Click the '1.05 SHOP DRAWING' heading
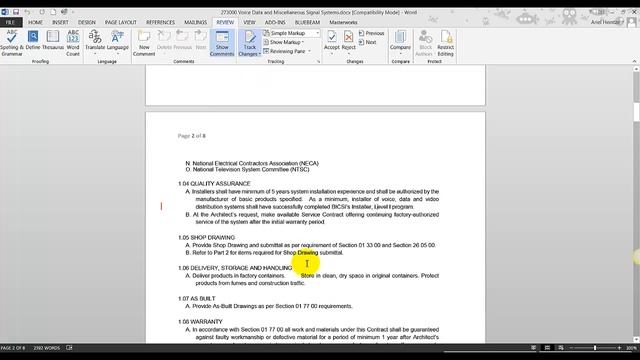640x360 pixels. tap(207, 238)
